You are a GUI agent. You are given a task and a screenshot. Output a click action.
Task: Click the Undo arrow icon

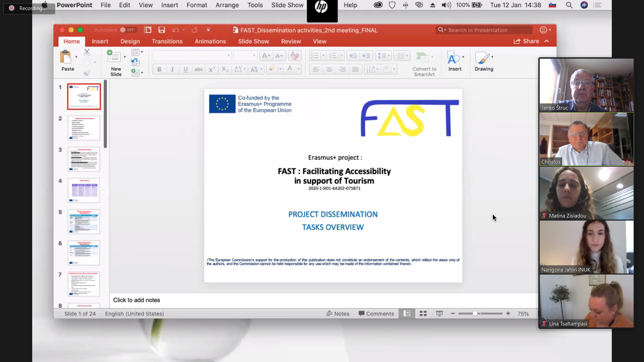pos(175,30)
